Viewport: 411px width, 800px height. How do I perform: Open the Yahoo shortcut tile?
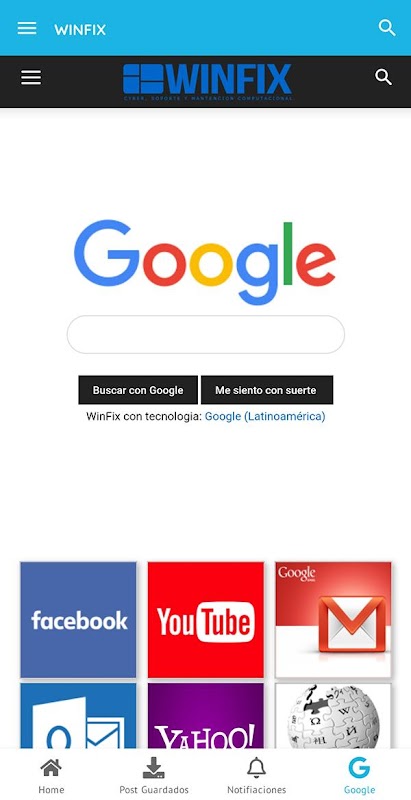coord(206,716)
